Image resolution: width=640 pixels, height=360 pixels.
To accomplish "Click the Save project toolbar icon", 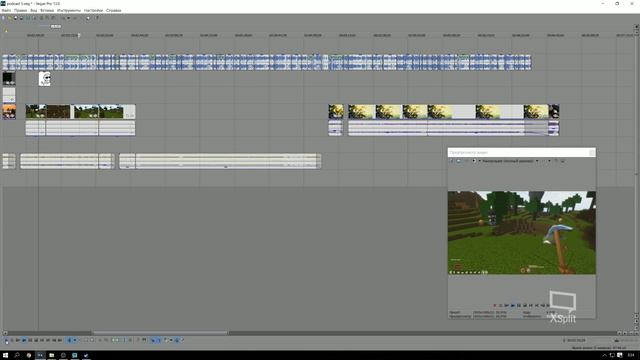I will pyautogui.click(x=16, y=18).
